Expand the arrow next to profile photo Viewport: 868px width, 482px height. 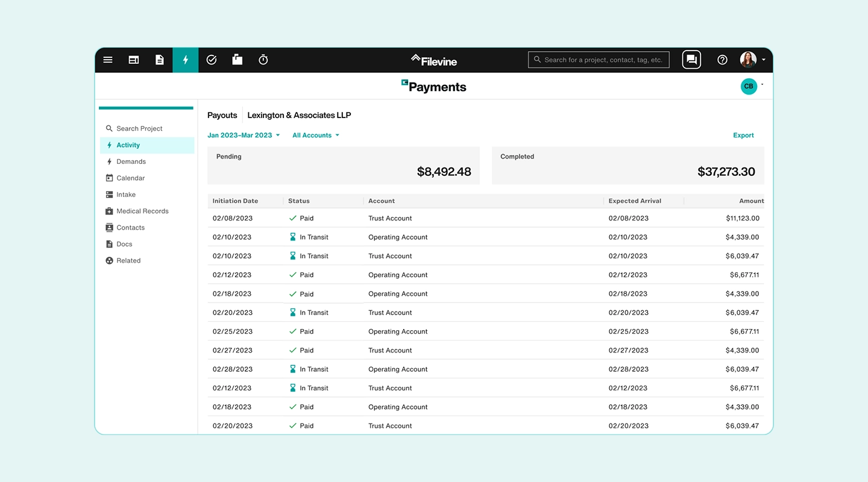pos(764,60)
